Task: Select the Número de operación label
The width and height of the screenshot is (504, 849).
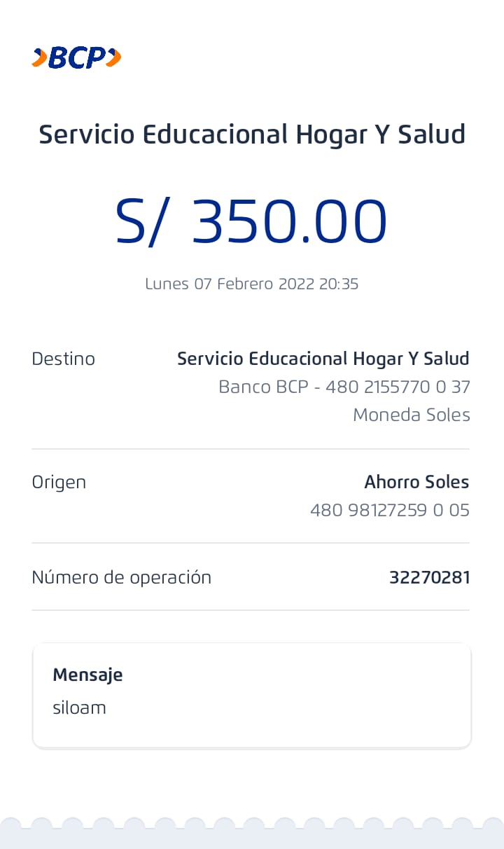Action: tap(121, 577)
